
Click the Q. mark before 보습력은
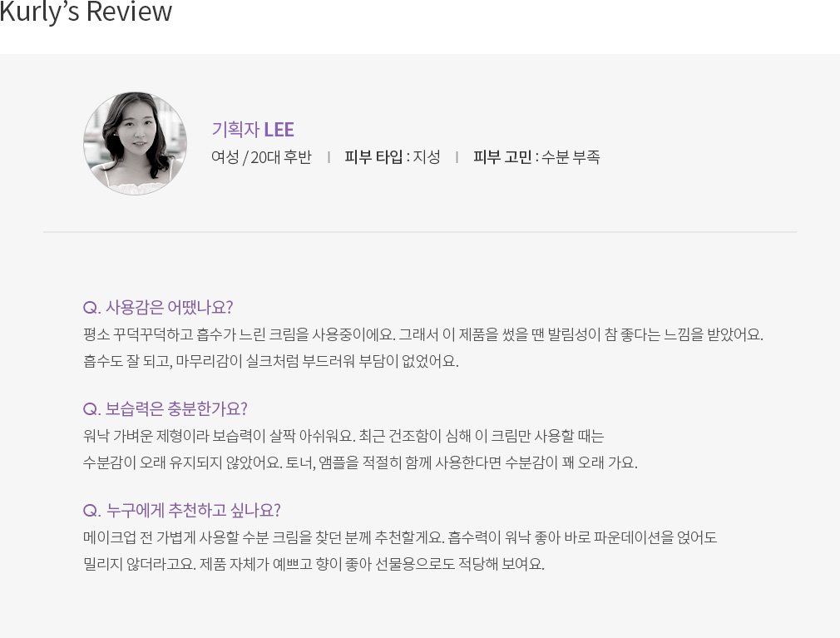(x=91, y=410)
